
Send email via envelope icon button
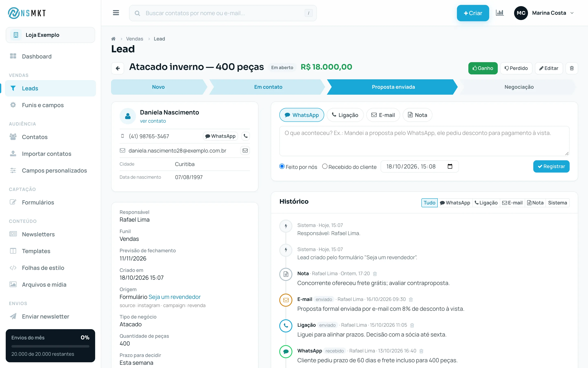click(x=245, y=151)
